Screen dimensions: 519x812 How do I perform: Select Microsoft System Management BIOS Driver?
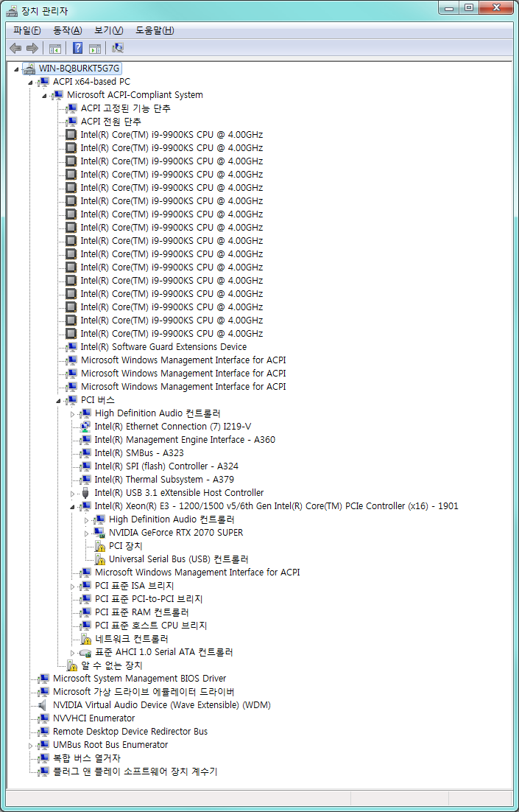coord(140,679)
